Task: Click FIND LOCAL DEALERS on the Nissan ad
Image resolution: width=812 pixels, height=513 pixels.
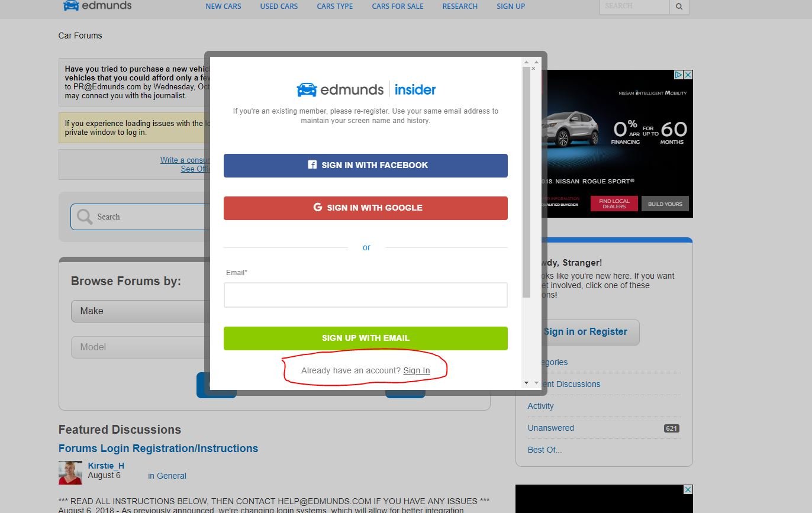Action: pos(614,204)
